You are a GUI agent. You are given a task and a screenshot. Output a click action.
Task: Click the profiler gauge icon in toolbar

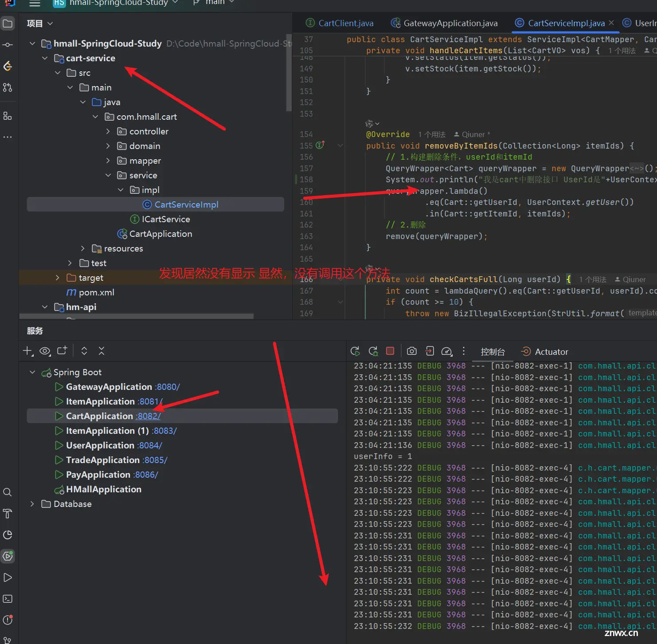click(x=447, y=351)
